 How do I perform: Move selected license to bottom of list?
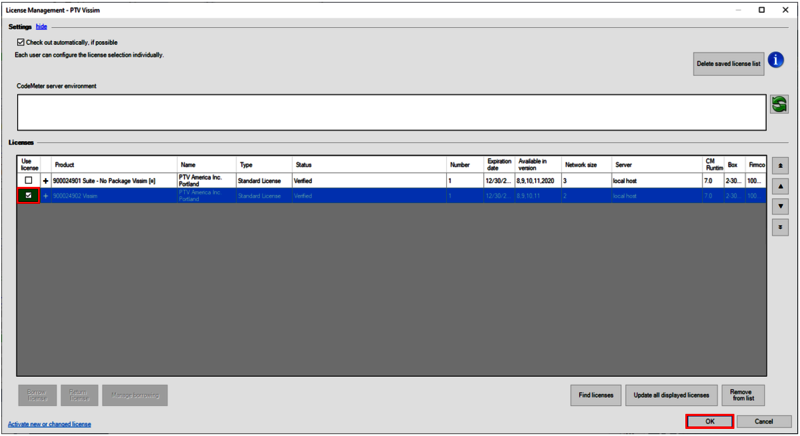point(781,225)
